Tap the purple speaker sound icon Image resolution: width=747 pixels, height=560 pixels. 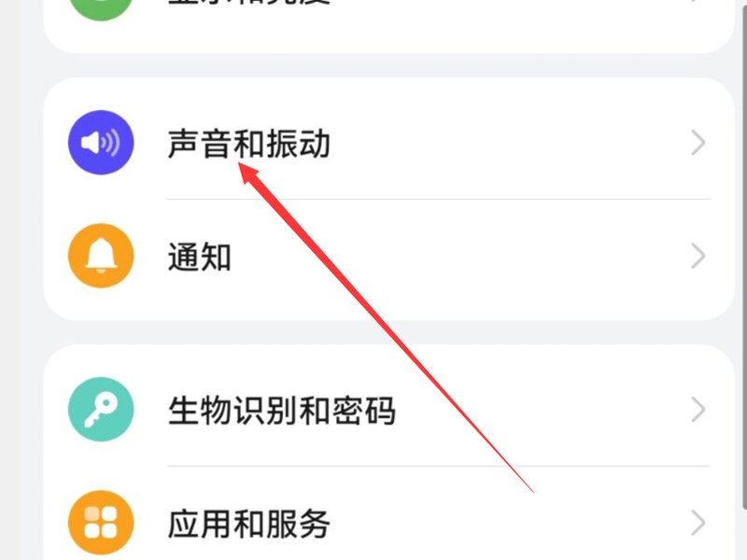tap(101, 143)
